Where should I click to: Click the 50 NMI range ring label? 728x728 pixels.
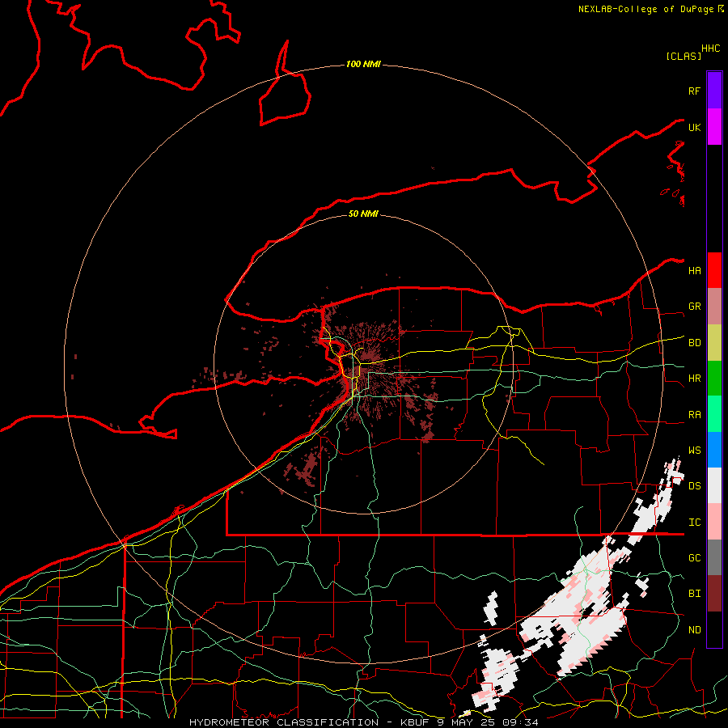pos(363,214)
